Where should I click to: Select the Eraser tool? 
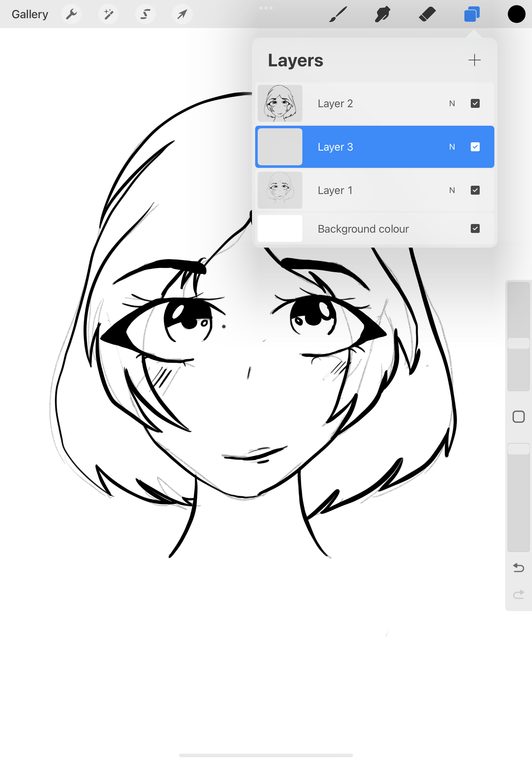(427, 14)
